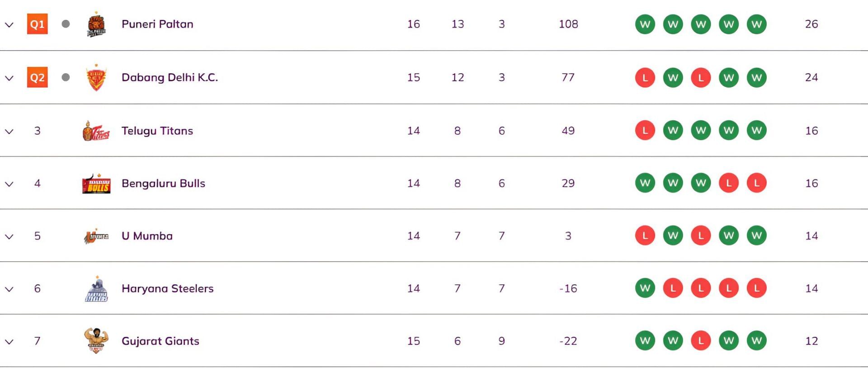Viewport: 868px width, 368px height.
Task: Expand the Gujarat Giants row chevron
Action: [x=9, y=342]
